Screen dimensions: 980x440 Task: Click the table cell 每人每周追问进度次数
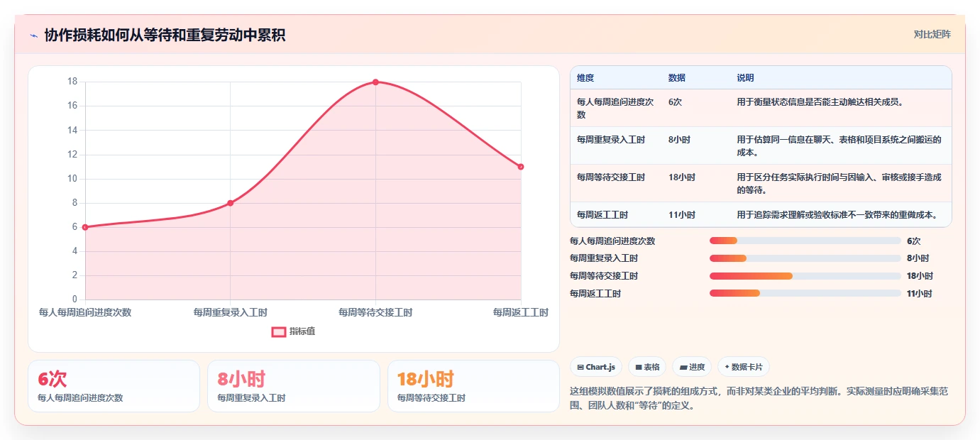(615, 108)
